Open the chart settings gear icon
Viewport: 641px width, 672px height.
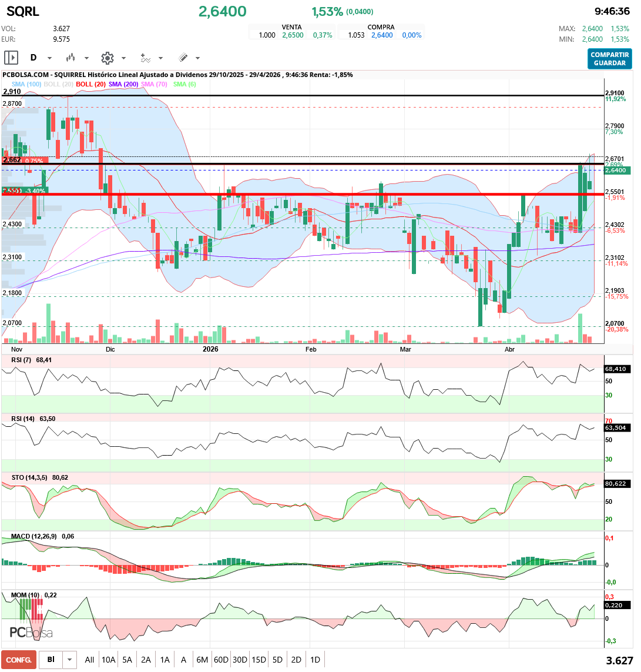click(x=108, y=58)
